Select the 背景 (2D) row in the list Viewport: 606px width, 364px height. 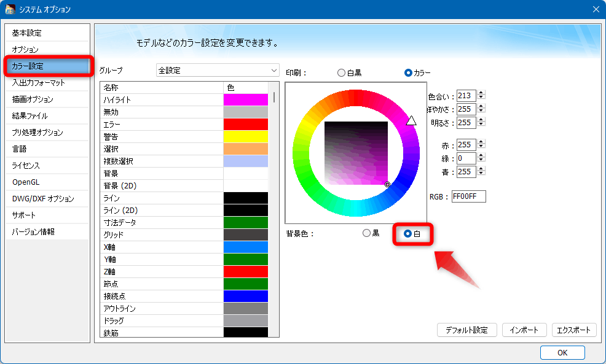coord(184,185)
